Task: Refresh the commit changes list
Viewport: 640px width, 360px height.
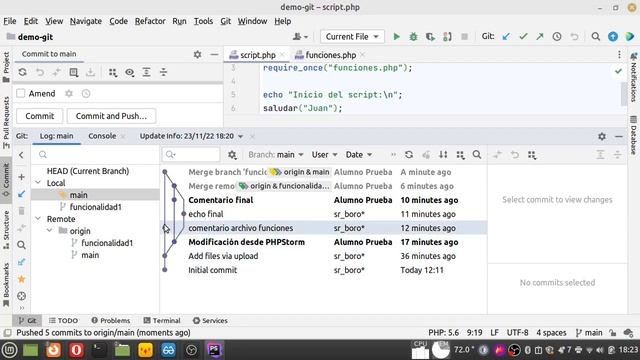Action: coord(22,72)
